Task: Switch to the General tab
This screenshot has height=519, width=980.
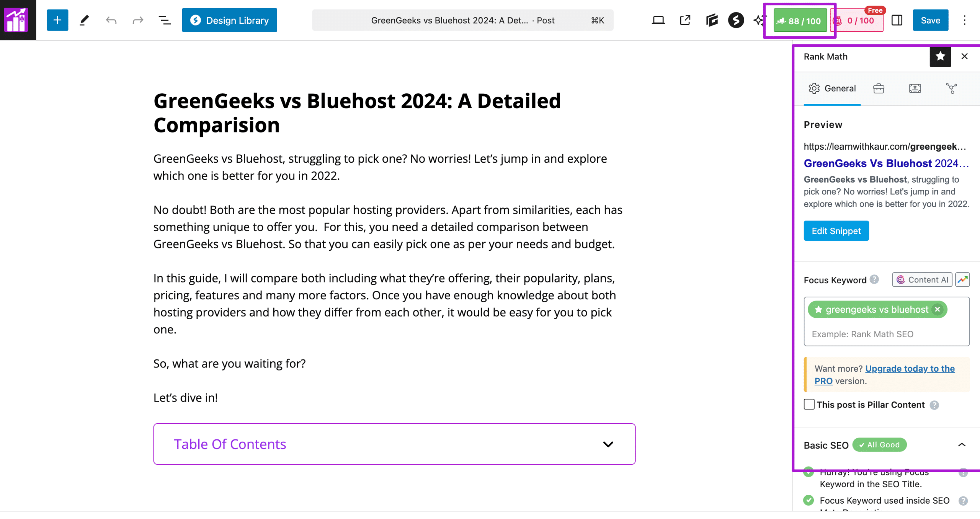Action: tap(832, 88)
